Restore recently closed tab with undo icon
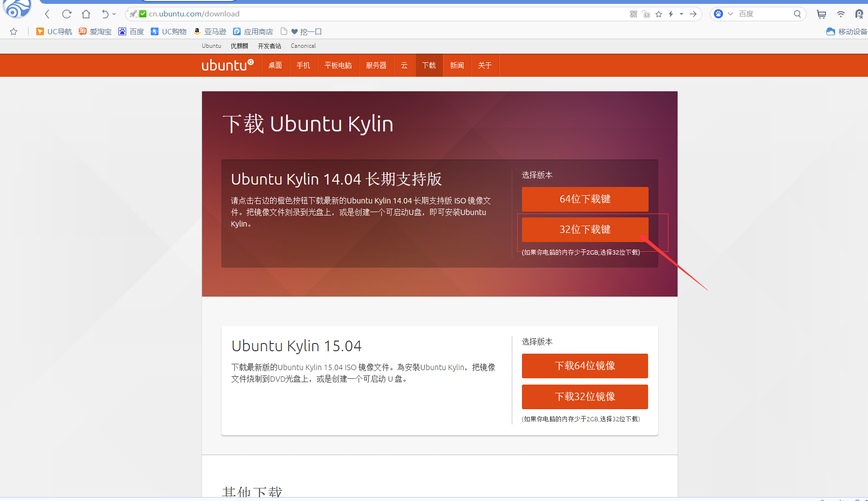868x501 pixels. (x=105, y=14)
